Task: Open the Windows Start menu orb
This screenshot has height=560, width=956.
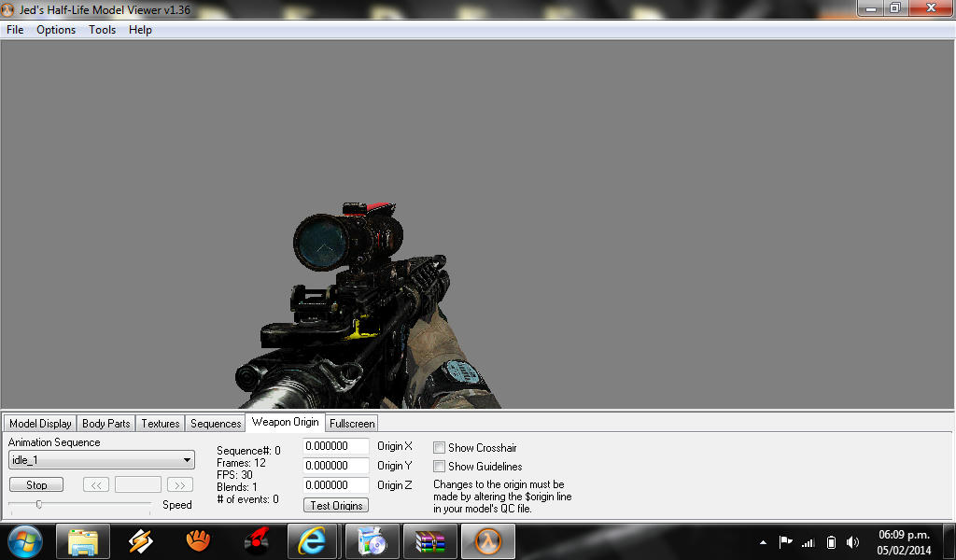Action: click(25, 541)
